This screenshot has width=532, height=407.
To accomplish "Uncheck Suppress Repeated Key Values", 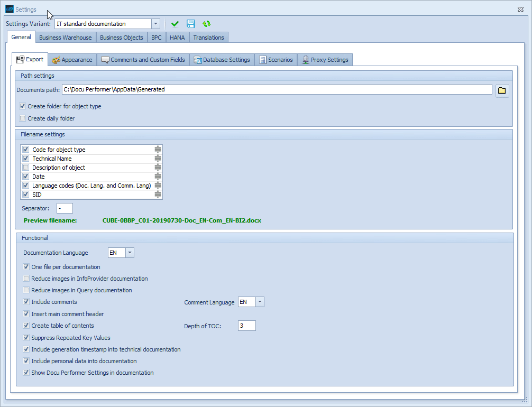I will [26, 338].
